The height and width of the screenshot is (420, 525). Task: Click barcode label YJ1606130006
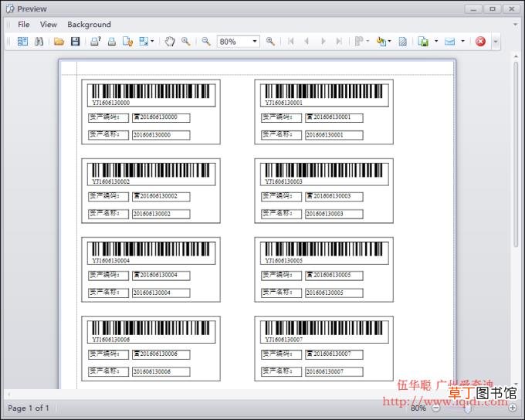coord(111,339)
